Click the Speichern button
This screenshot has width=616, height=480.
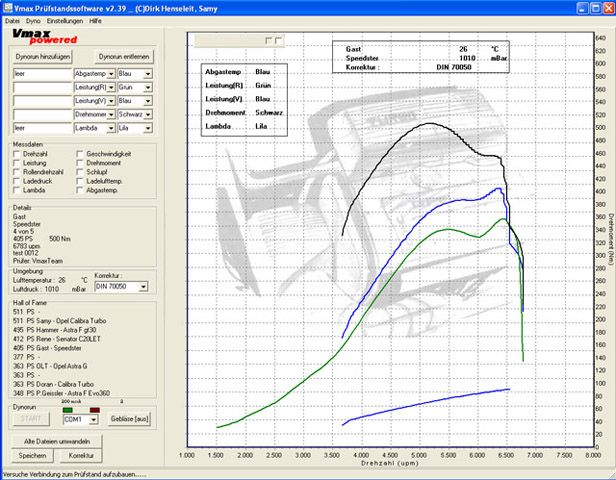(32, 456)
